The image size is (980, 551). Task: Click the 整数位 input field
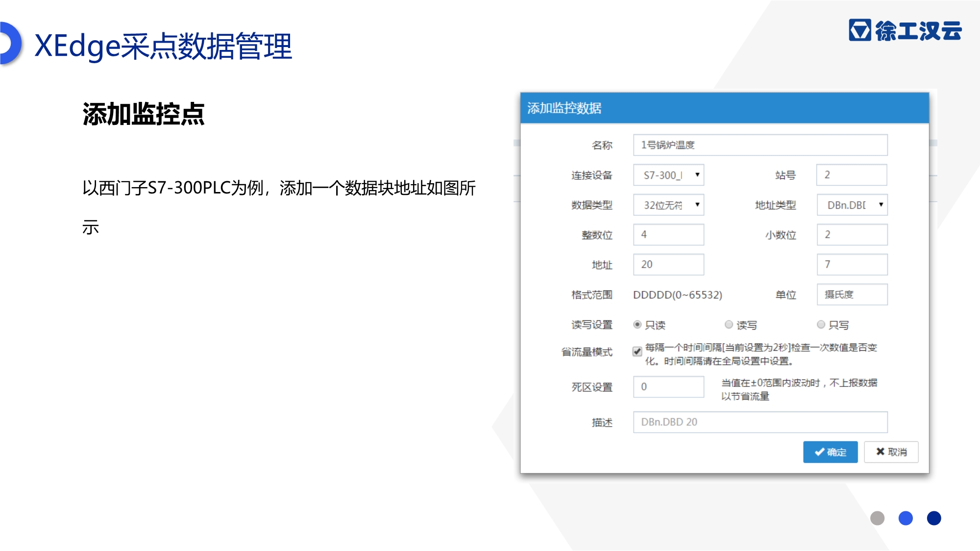668,235
